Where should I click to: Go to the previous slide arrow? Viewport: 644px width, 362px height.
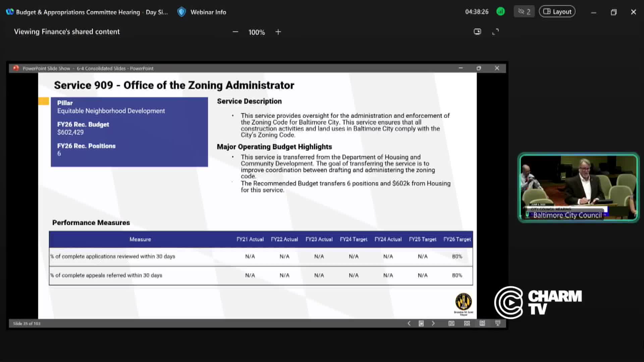(409, 323)
